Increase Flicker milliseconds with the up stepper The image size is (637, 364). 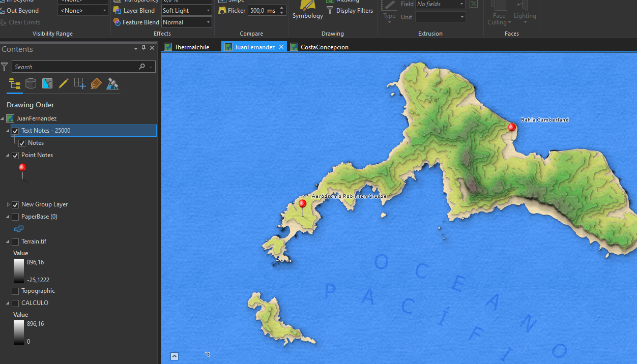point(281,8)
